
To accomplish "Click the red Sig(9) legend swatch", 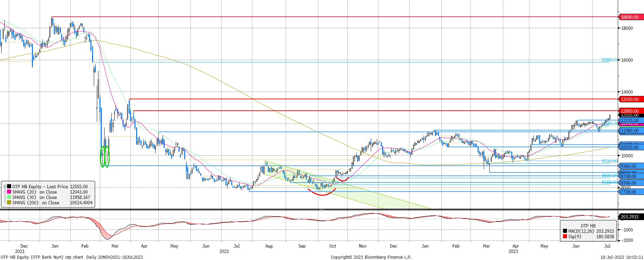I will [565, 237].
